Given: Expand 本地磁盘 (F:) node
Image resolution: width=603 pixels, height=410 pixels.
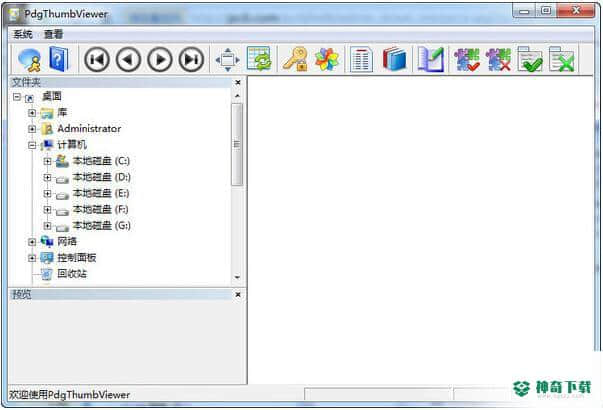Looking at the screenshot, I should pyautogui.click(x=47, y=210).
